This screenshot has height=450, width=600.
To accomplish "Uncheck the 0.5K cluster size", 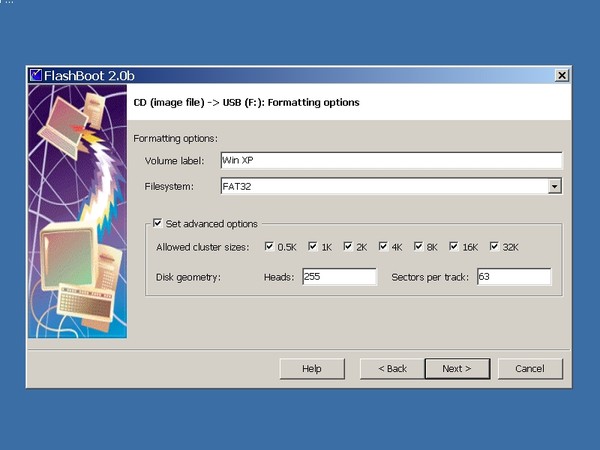I will [271, 246].
